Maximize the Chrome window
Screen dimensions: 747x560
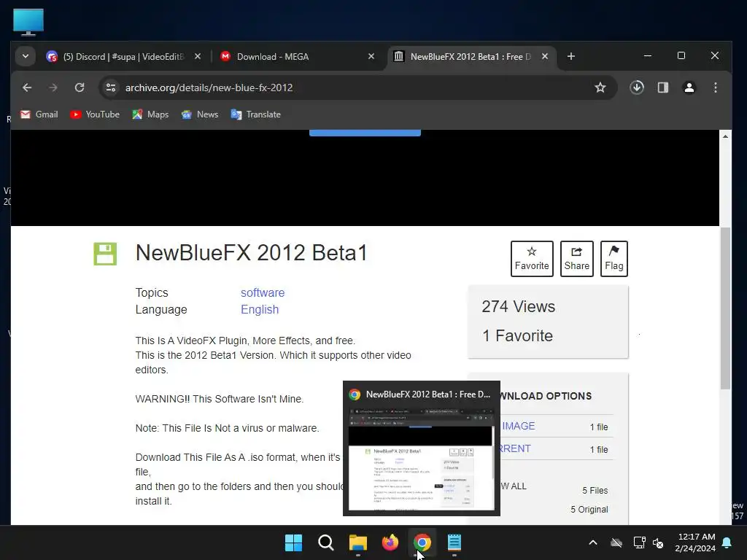[681, 55]
